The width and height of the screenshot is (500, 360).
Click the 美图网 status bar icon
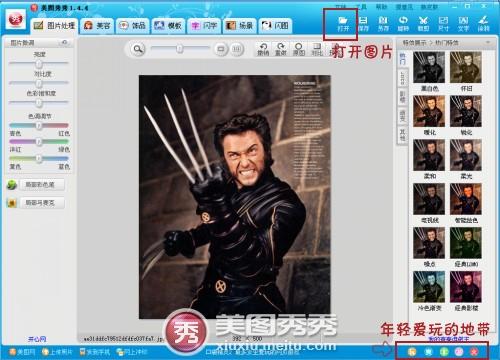click(x=13, y=352)
